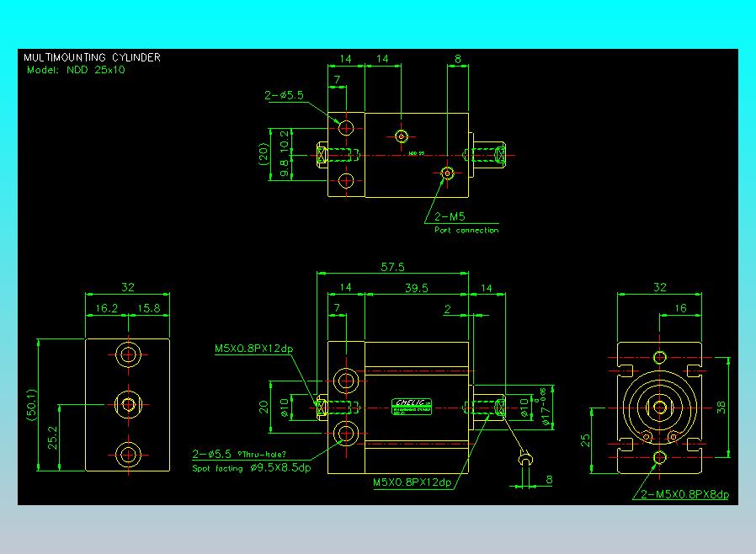Screen dimensions: 756x554
Task: Select the 38 dimension on right view
Action: [x=721, y=407]
